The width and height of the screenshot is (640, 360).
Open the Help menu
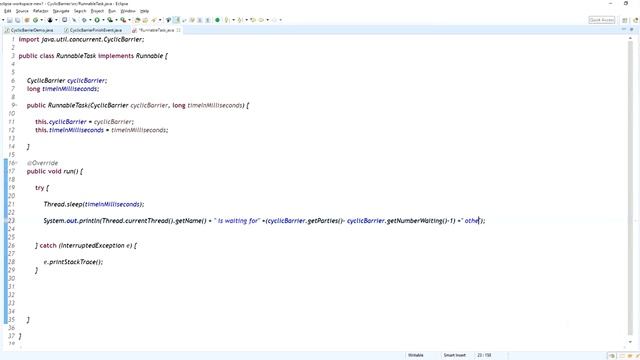[144, 11]
